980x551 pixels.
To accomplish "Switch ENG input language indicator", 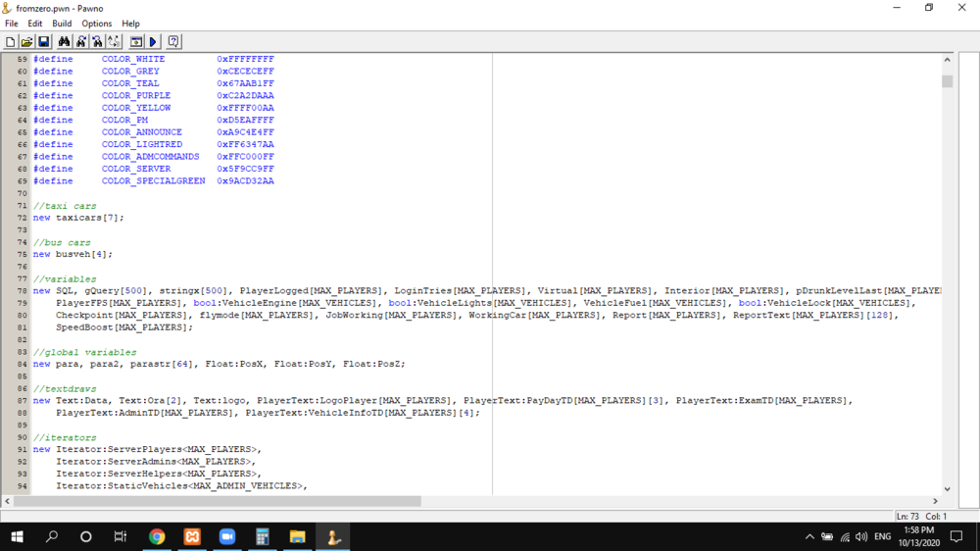I will coord(883,536).
